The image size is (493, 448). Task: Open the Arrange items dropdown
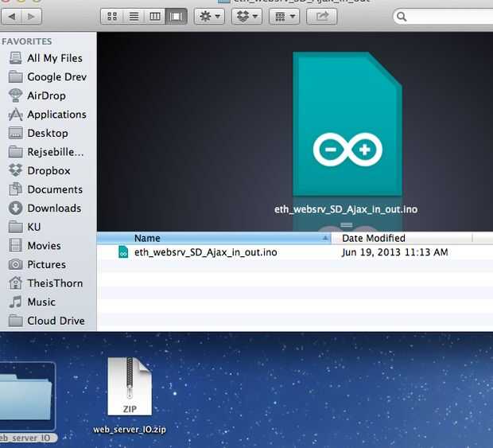tap(284, 17)
